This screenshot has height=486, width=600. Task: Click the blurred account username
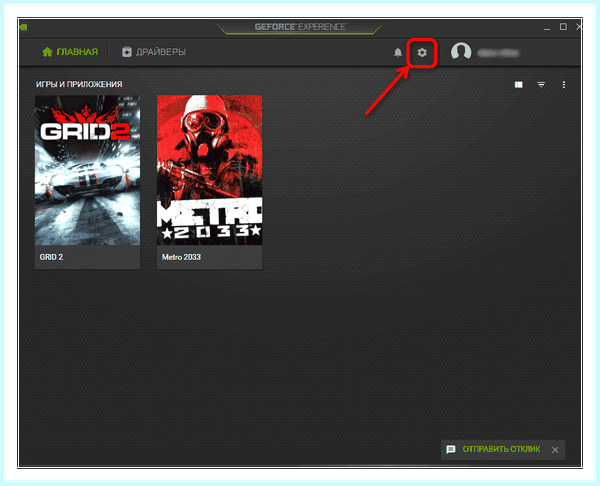498,53
